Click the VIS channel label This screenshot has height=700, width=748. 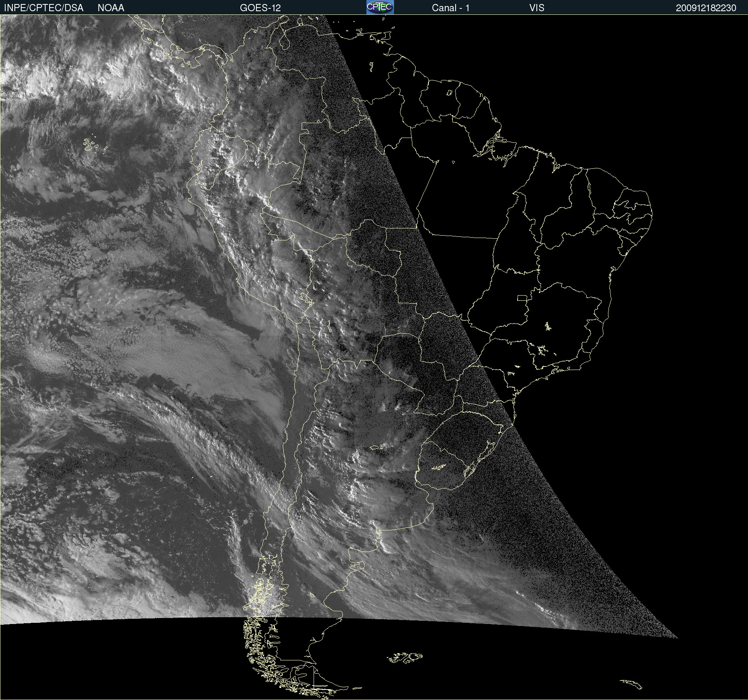tap(537, 8)
